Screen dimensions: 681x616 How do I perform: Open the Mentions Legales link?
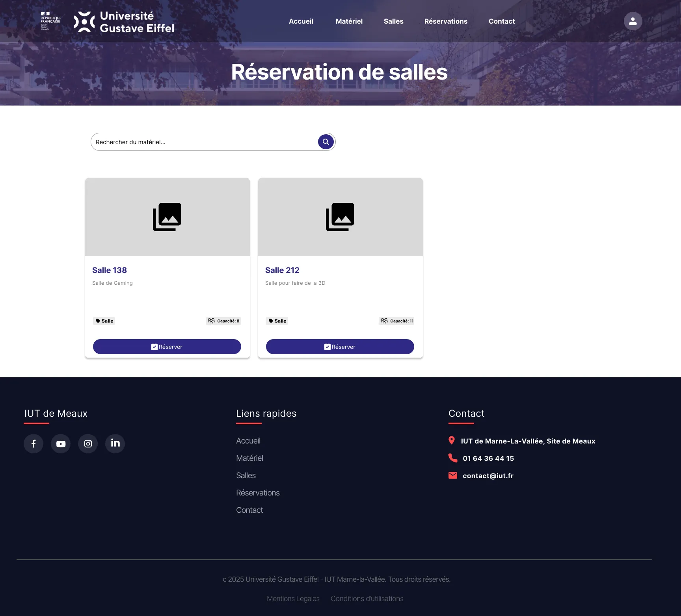293,599
